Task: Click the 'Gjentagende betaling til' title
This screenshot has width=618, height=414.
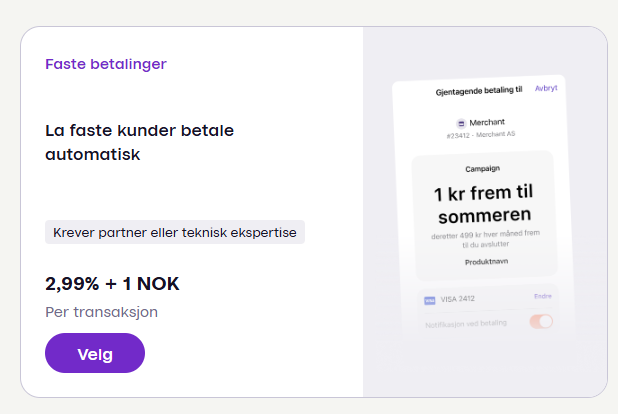Action: 479,90
